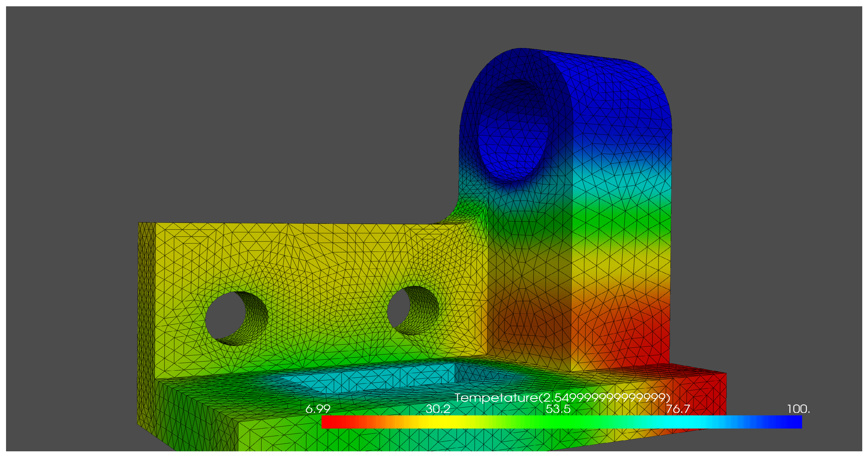Click the green middle of the color bar
868x459 pixels.
(559, 422)
